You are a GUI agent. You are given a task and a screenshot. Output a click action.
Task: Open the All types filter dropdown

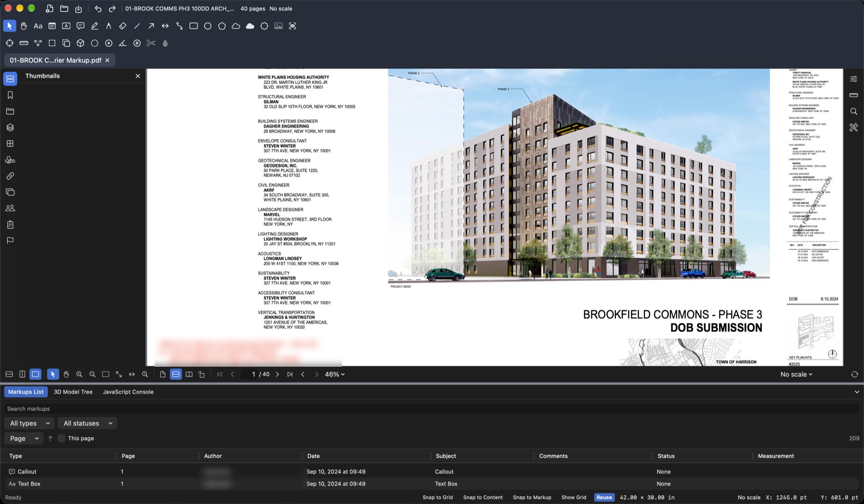point(29,423)
